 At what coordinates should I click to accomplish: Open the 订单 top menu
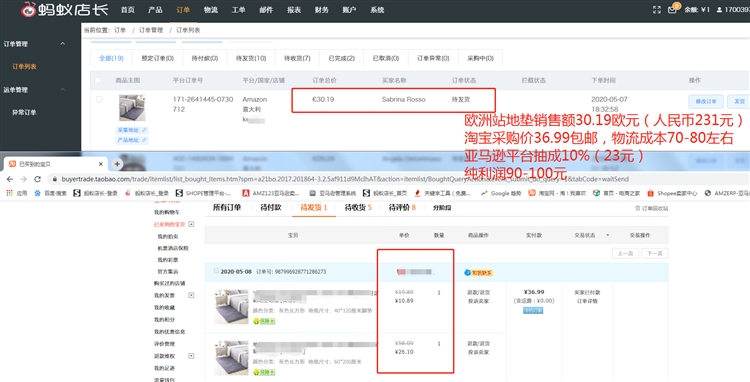point(183,10)
